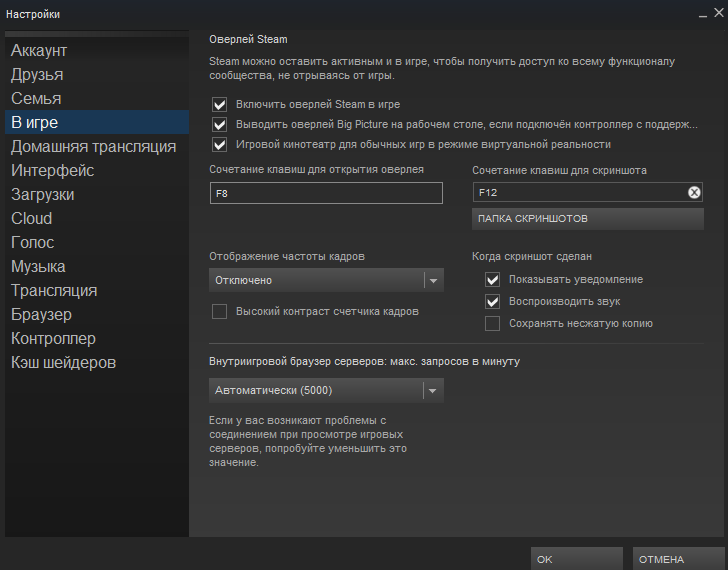Open the 'Кэш шейдеров' section
Image resolution: width=728 pixels, height=570 pixels.
point(97,363)
